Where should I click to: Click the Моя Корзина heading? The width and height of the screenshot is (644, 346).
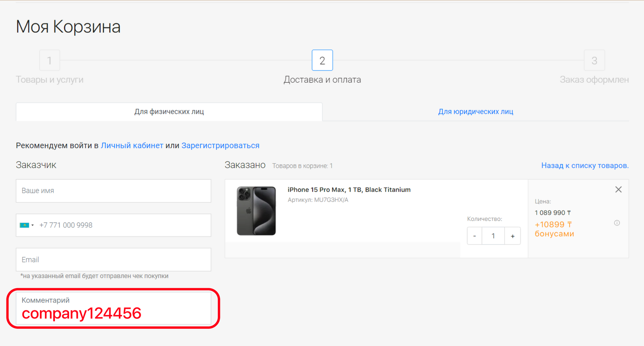[68, 27]
